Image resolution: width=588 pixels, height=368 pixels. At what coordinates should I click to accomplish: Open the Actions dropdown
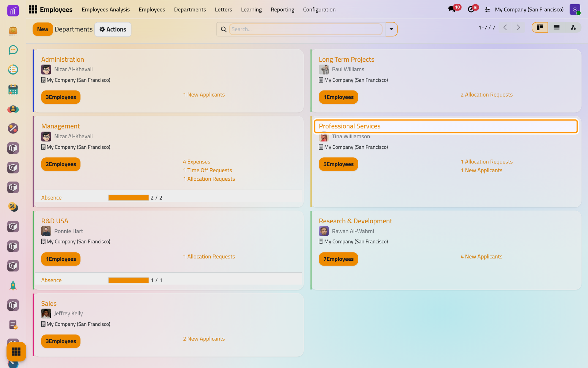point(113,29)
